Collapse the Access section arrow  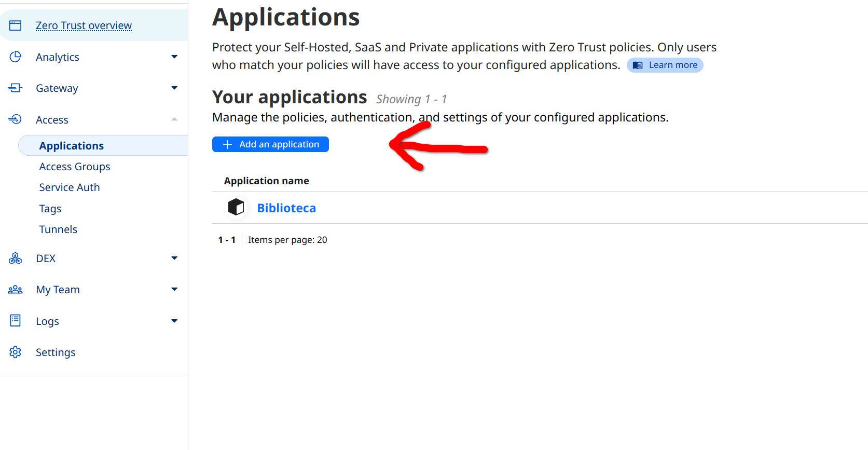174,119
